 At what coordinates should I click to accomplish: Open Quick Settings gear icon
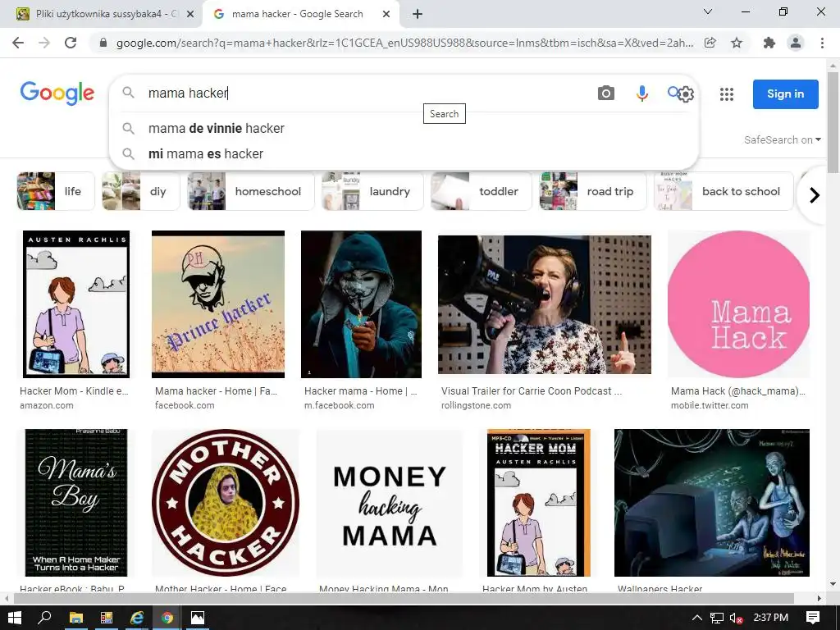686,94
